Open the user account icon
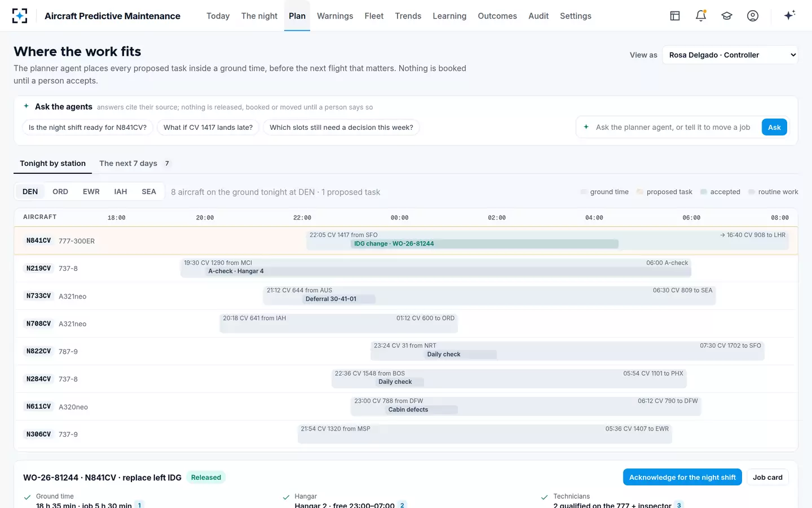The image size is (812, 508). (753, 16)
